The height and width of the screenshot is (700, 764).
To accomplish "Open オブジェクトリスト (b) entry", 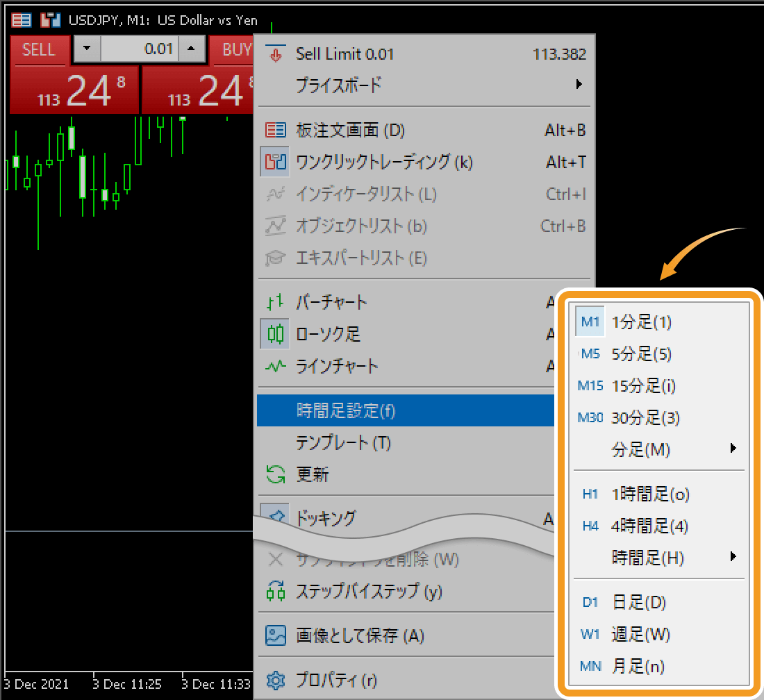I will point(425,226).
